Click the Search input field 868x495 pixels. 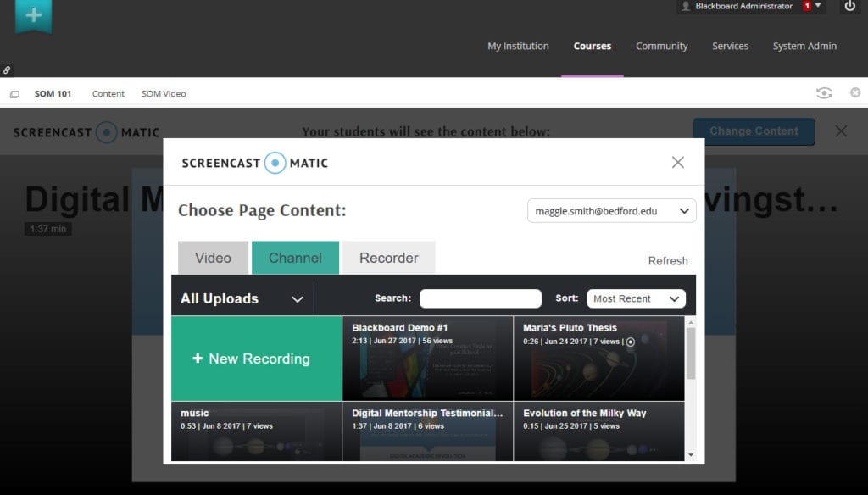[481, 298]
